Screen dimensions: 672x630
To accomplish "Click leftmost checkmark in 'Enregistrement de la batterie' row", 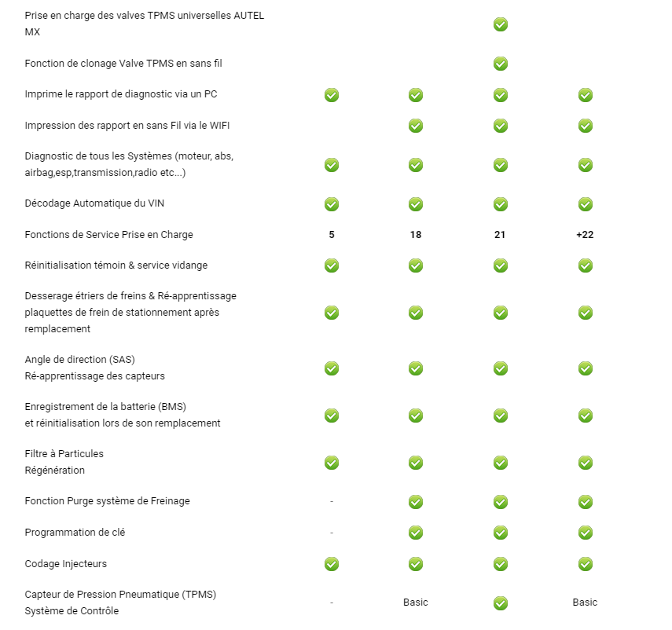I will pyautogui.click(x=332, y=416).
